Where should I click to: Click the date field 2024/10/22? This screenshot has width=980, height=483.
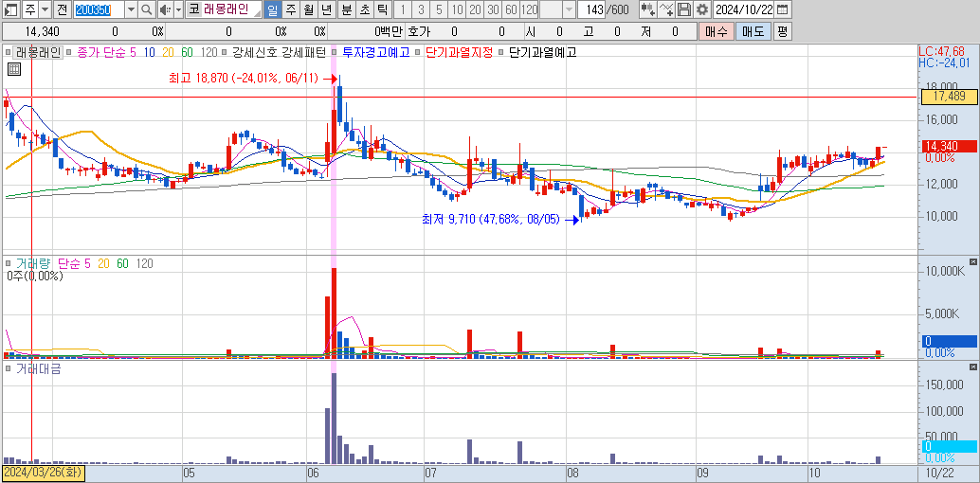click(x=744, y=9)
